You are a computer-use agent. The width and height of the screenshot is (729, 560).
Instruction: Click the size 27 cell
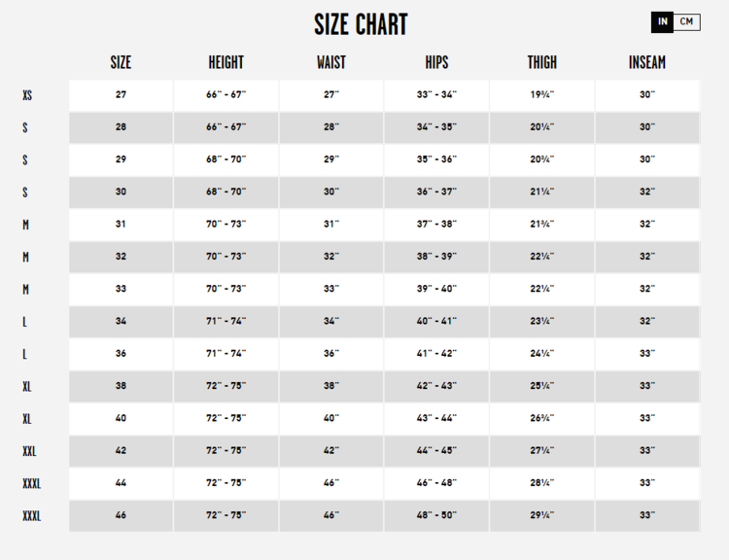click(121, 95)
